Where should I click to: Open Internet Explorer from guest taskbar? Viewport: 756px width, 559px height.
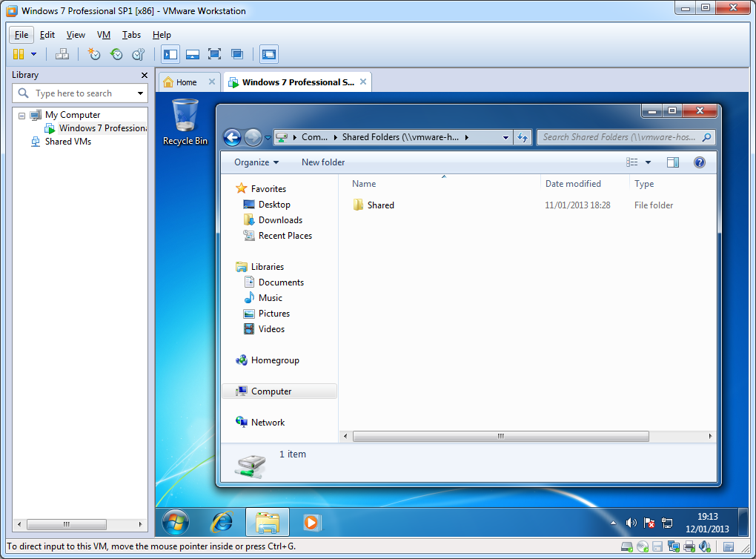(x=222, y=523)
